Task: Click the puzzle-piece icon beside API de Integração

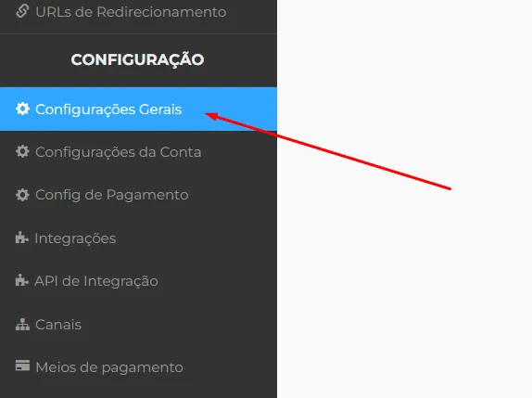Action: pos(21,280)
